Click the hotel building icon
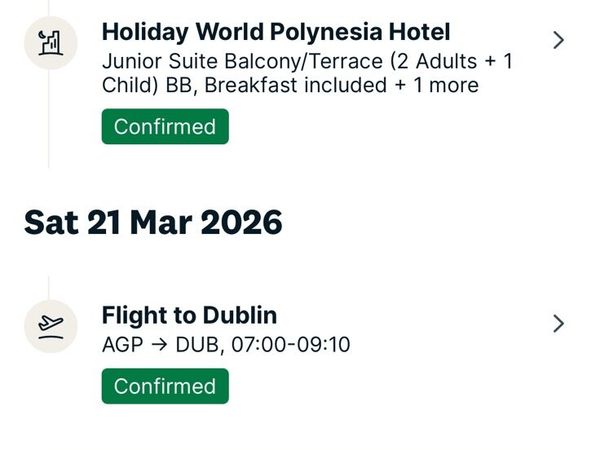 [49, 43]
